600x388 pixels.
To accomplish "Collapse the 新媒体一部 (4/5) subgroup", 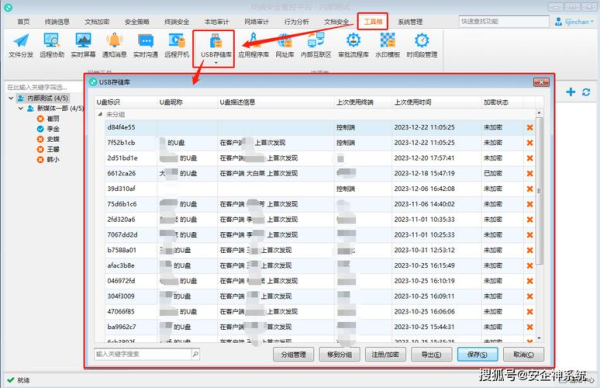I will [21, 109].
